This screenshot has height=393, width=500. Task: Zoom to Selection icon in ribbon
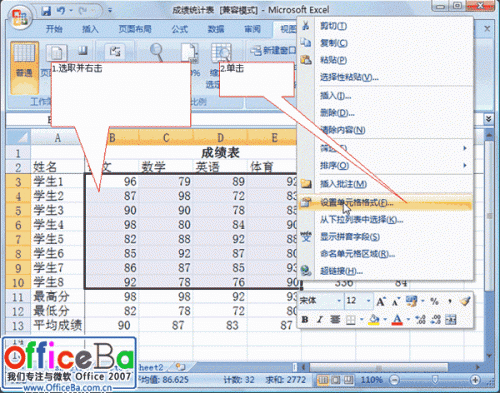point(221,53)
